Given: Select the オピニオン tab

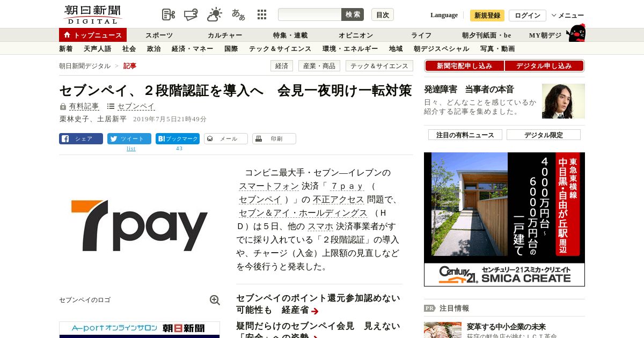Looking at the screenshot, I should coord(356,35).
